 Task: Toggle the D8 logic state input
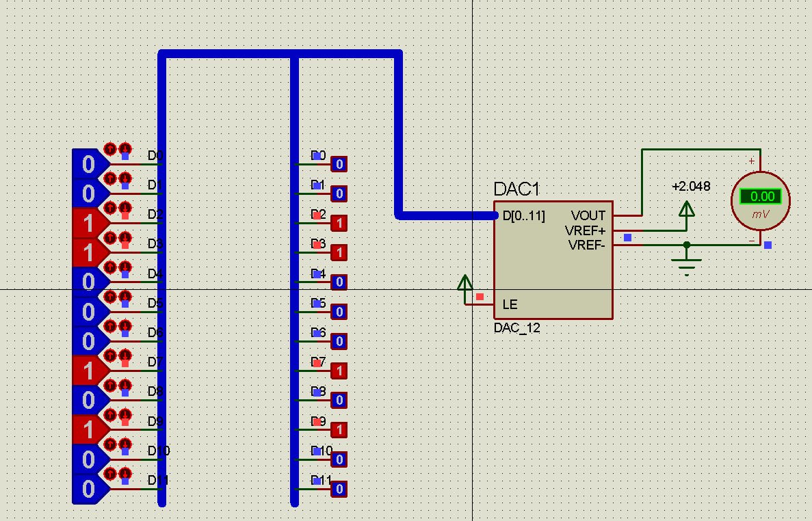(90, 400)
